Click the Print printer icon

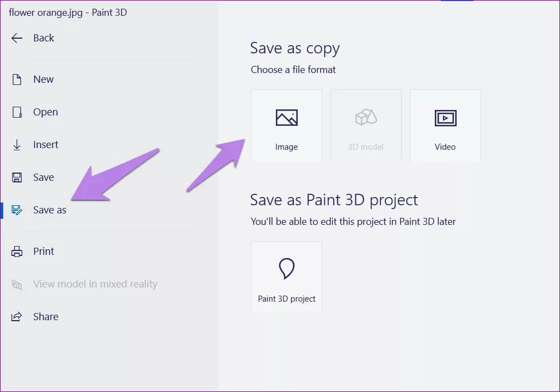(x=17, y=252)
